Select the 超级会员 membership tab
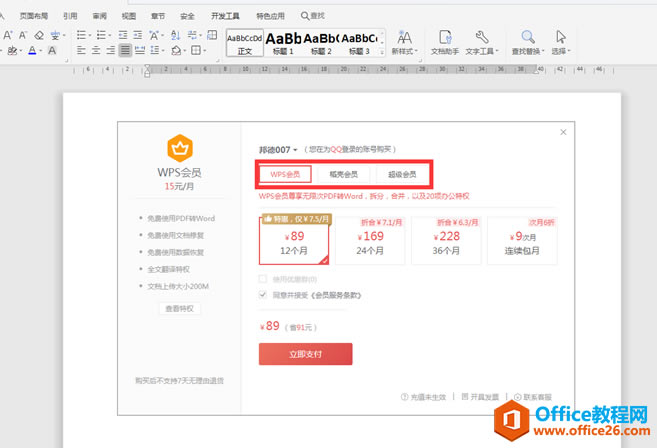 coord(402,174)
